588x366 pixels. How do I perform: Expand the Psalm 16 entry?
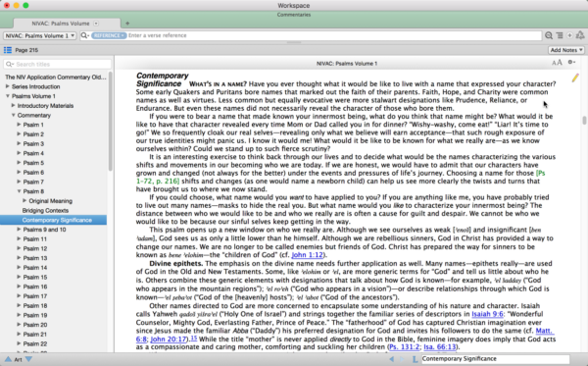click(x=19, y=287)
